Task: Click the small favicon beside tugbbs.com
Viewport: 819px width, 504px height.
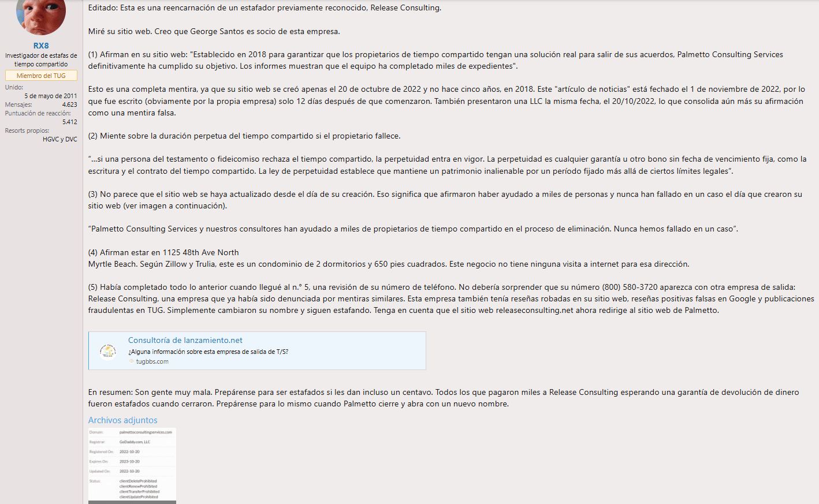Action: click(131, 361)
